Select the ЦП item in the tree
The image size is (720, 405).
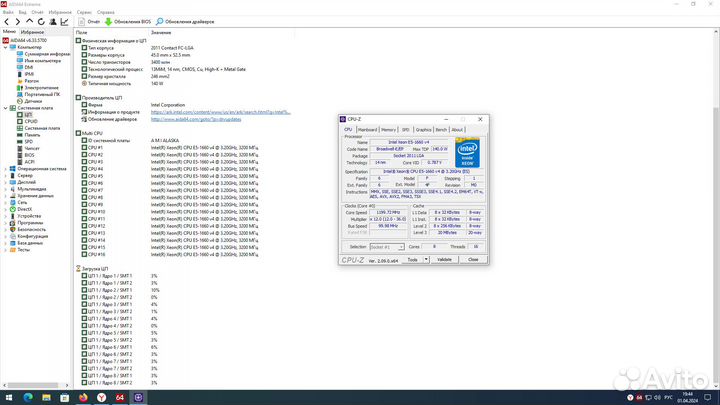point(29,115)
